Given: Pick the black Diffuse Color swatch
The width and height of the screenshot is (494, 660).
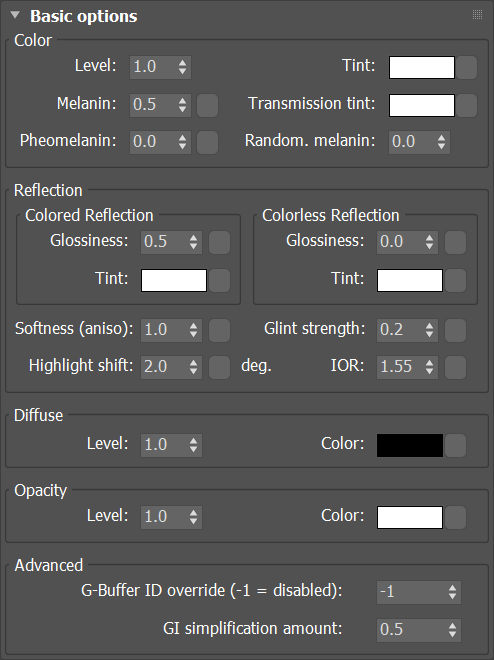Looking at the screenshot, I should (410, 445).
